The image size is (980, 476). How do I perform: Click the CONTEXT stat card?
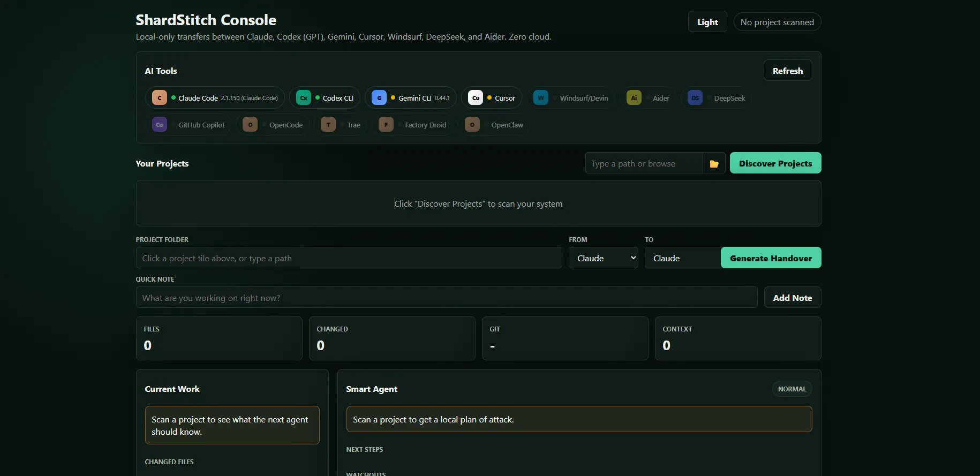click(738, 338)
